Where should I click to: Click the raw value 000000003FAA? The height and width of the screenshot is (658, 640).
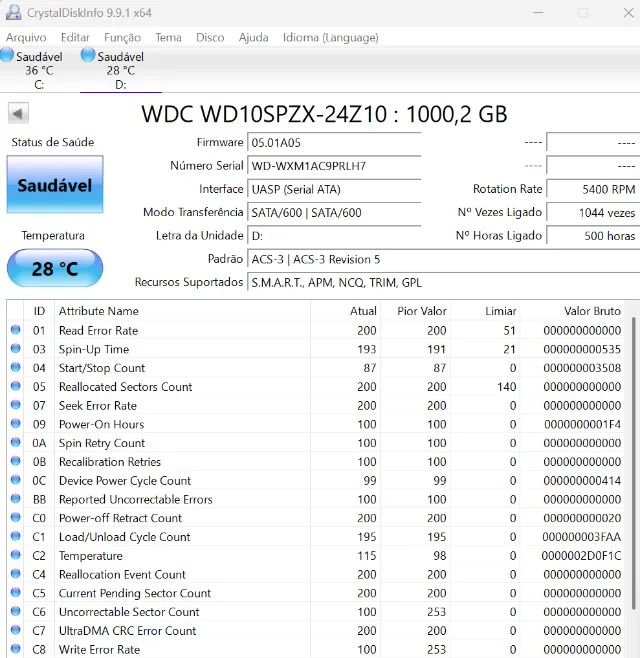582,537
